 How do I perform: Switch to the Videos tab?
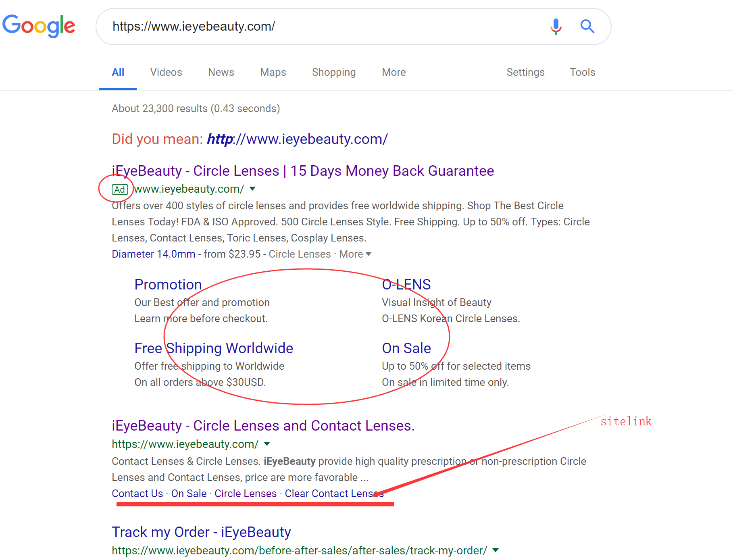166,72
